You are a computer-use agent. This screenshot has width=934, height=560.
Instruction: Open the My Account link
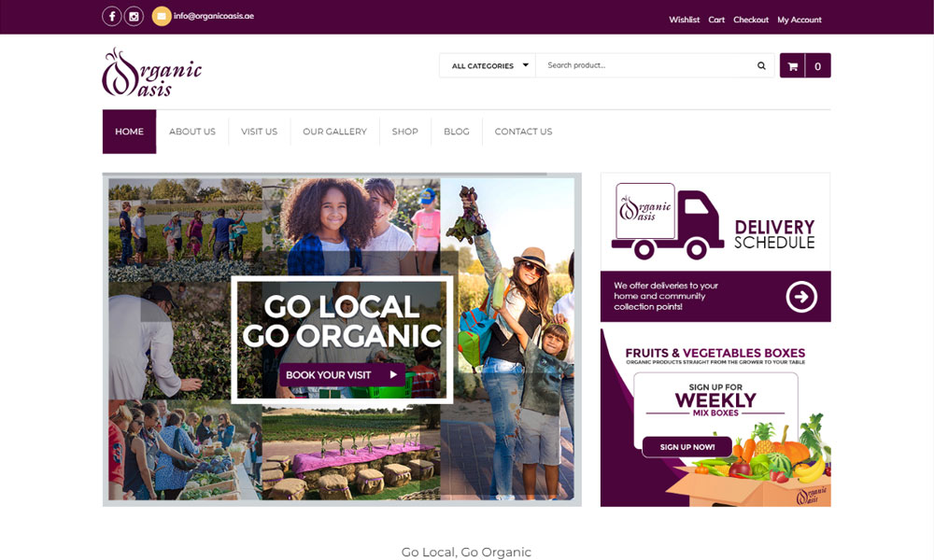(800, 20)
